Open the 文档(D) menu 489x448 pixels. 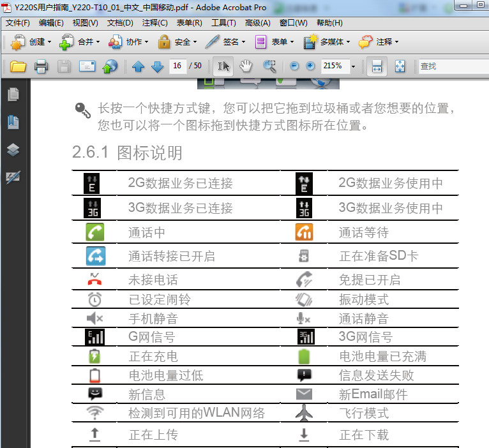coord(120,23)
